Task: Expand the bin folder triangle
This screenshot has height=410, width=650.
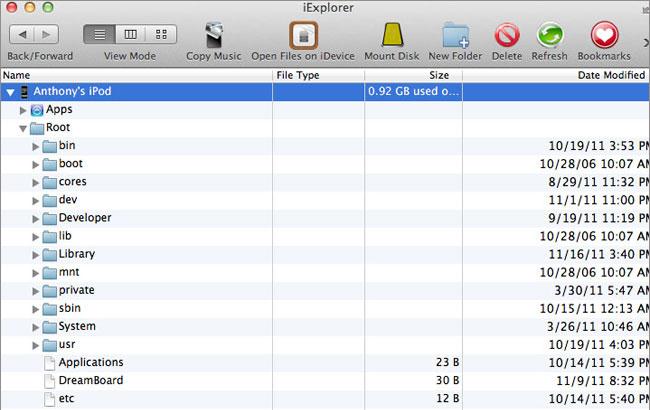Action: point(36,146)
